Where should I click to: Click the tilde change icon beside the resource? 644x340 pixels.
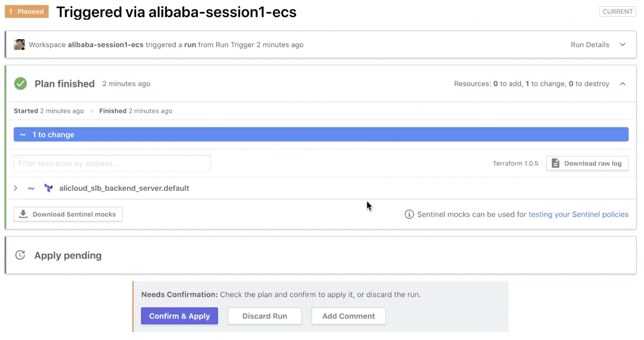pyautogui.click(x=31, y=188)
